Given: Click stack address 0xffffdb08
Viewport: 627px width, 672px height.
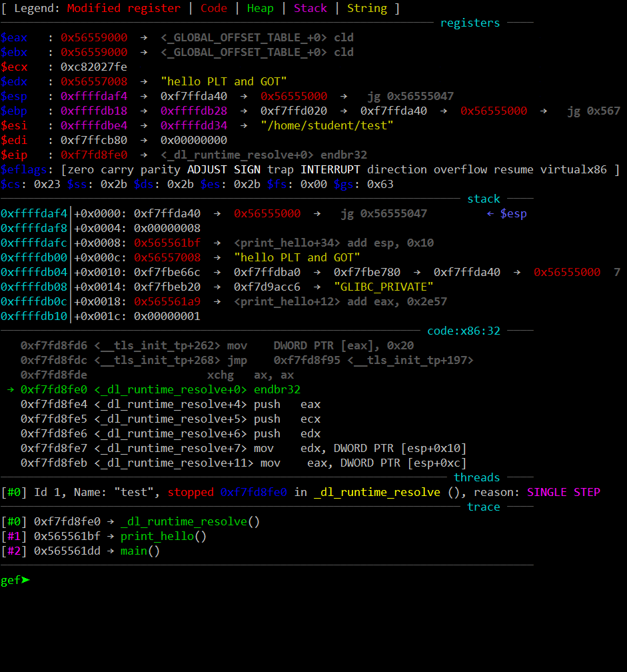Looking at the screenshot, I should (x=34, y=287).
